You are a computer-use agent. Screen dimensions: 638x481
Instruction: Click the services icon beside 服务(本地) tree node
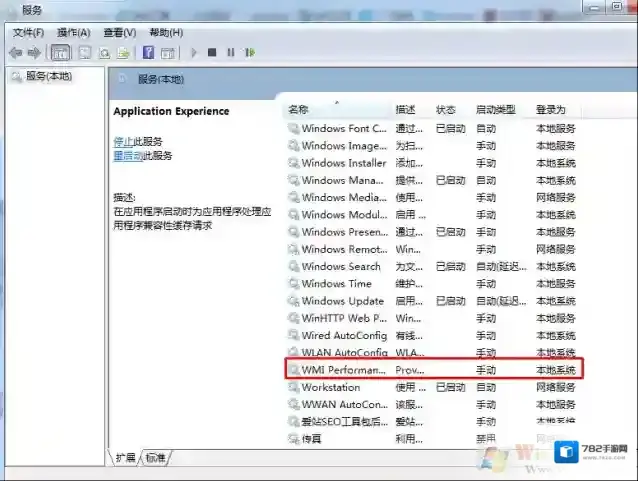17,77
